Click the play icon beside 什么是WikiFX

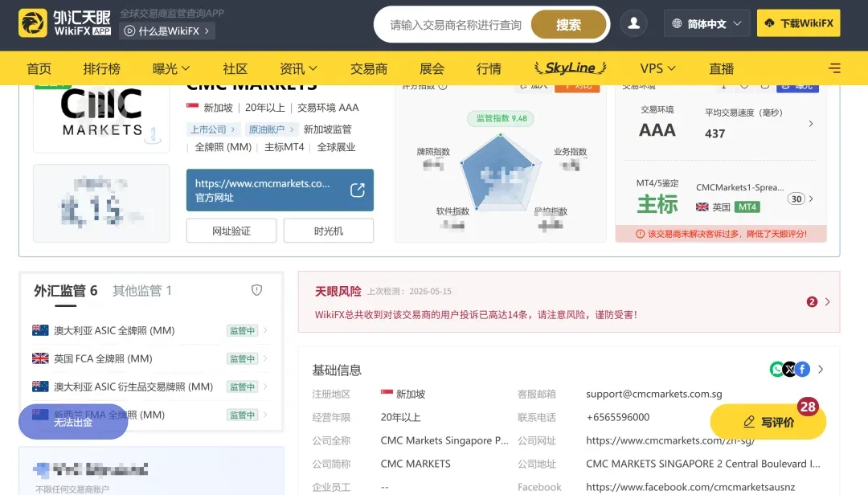tap(129, 31)
